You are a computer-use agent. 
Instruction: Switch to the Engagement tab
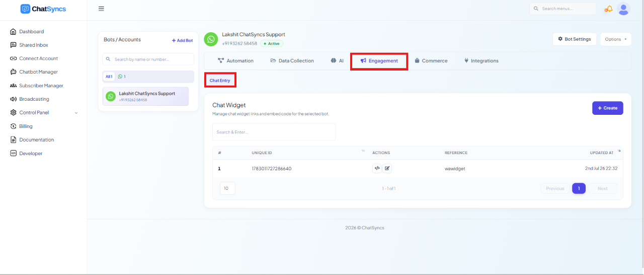[x=379, y=61]
